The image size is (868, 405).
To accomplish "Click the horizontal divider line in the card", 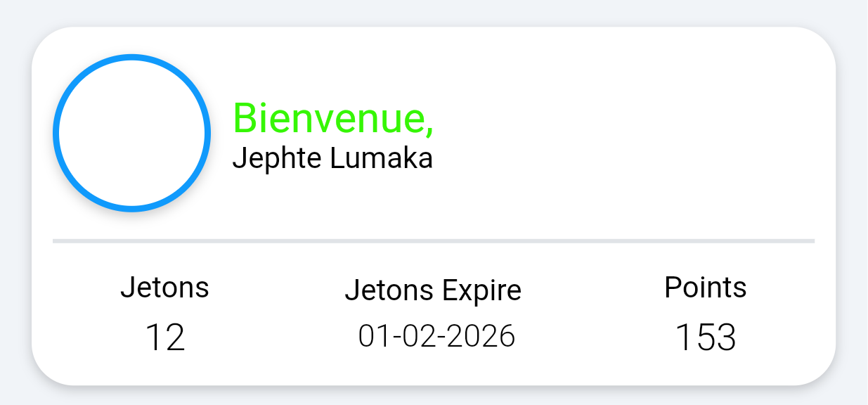I will pyautogui.click(x=433, y=241).
